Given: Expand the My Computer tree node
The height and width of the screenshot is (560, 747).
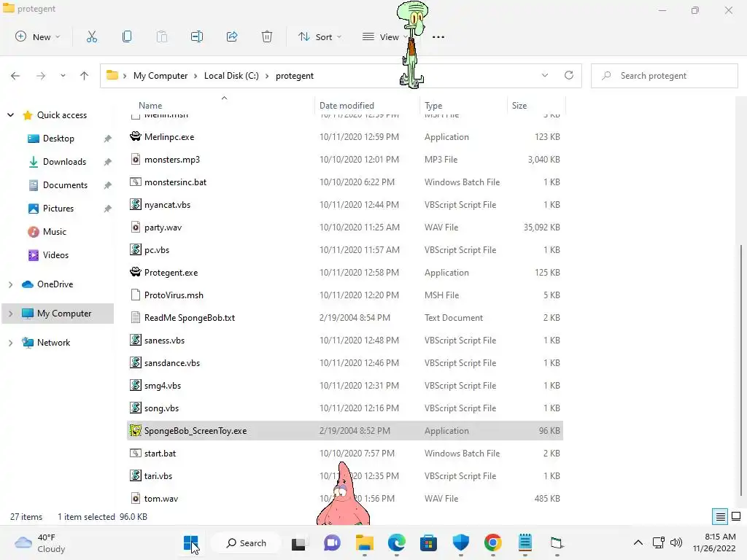Looking at the screenshot, I should (x=10, y=314).
